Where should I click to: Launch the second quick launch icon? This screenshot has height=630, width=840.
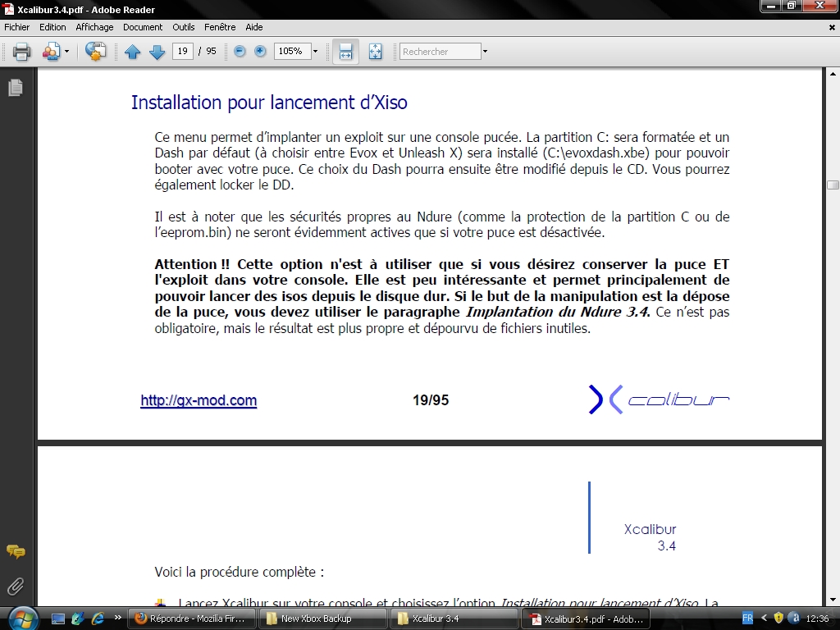pyautogui.click(x=78, y=619)
